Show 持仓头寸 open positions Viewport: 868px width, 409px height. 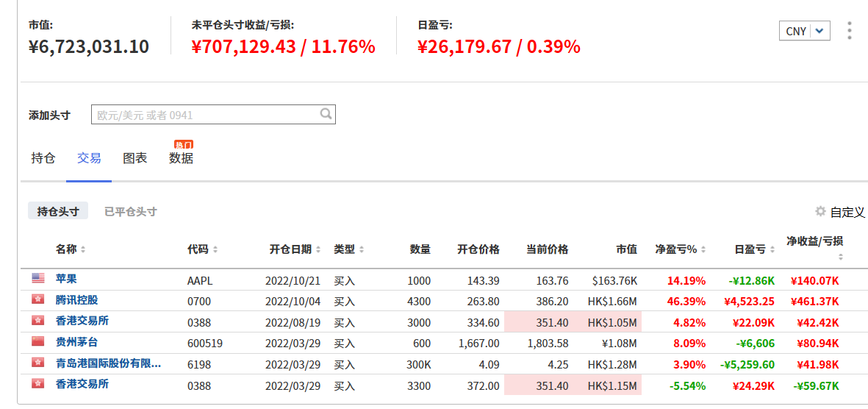tap(58, 211)
